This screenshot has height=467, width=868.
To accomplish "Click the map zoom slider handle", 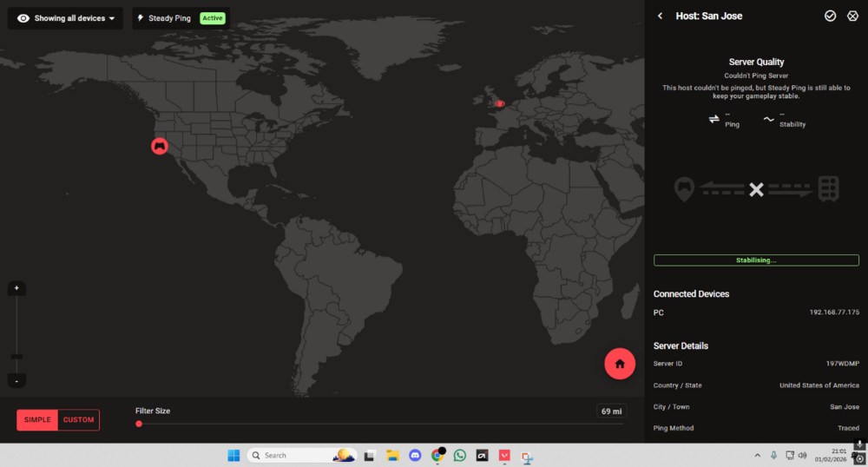I will [16, 356].
